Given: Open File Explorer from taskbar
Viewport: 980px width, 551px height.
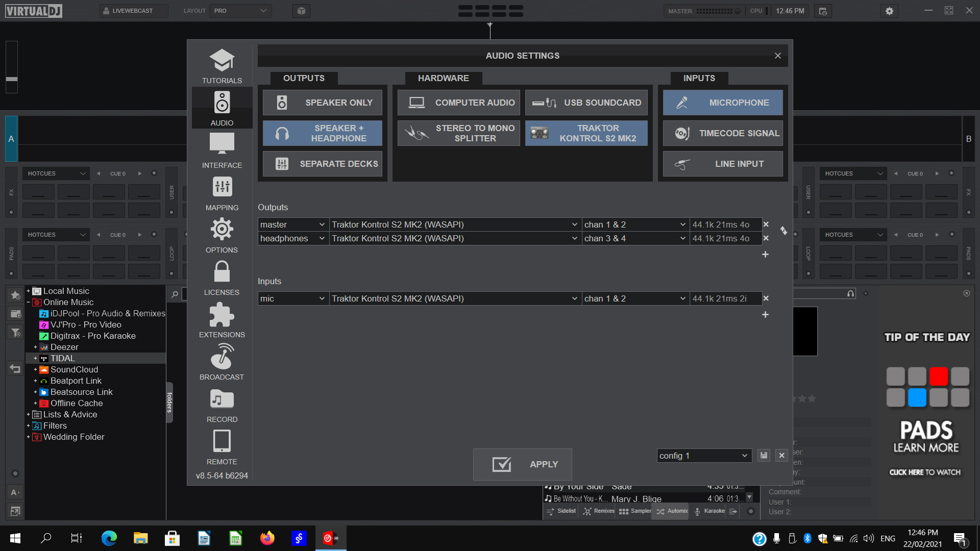Looking at the screenshot, I should tap(140, 538).
